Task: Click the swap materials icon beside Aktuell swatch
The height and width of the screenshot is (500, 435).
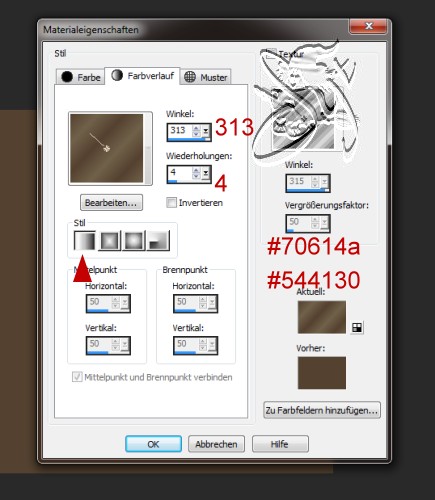Action: (357, 328)
